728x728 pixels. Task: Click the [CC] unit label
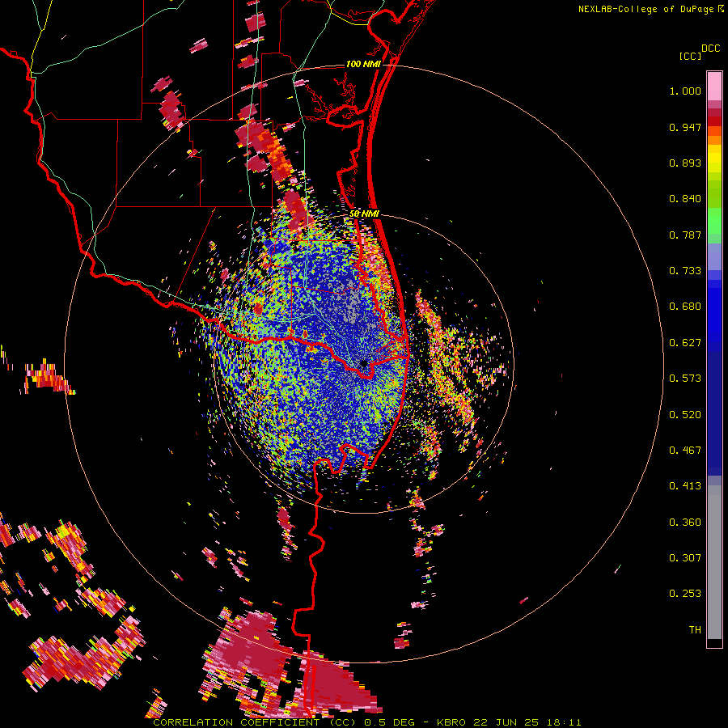(691, 56)
